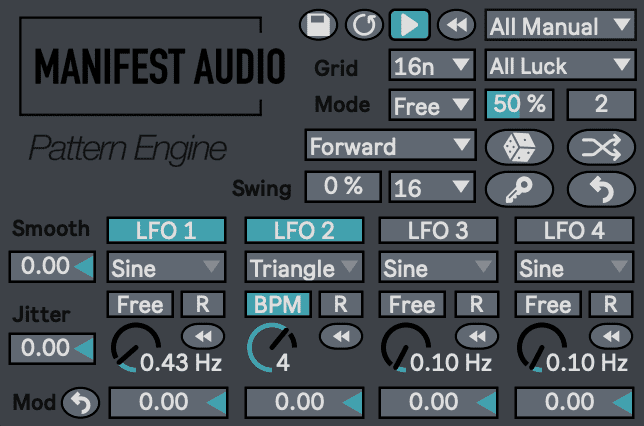
Task: Click the Swing 0 % field
Action: (x=343, y=187)
